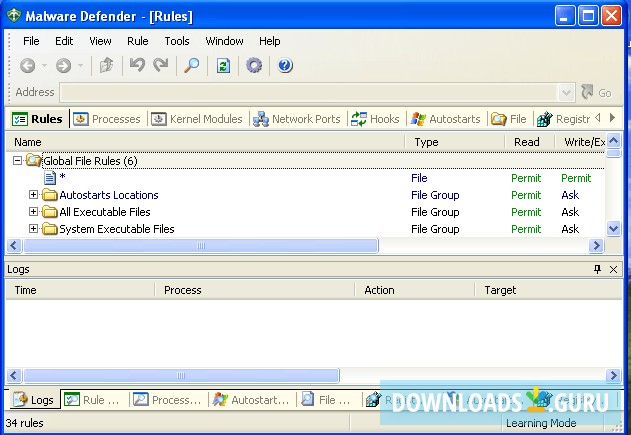631x435 pixels.
Task: Click the rules horizontal scrollbar thumb
Action: coord(201,245)
